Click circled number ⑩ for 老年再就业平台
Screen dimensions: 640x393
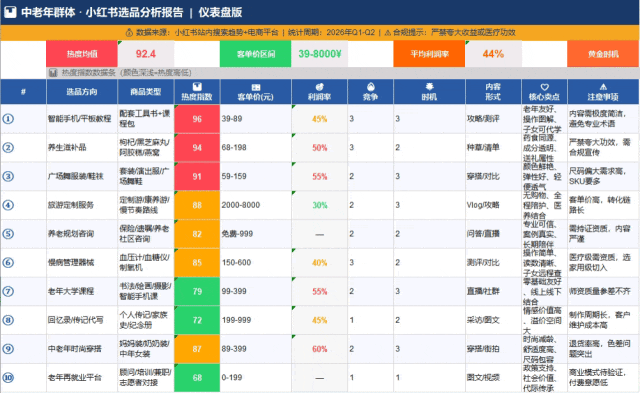pyautogui.click(x=8, y=377)
